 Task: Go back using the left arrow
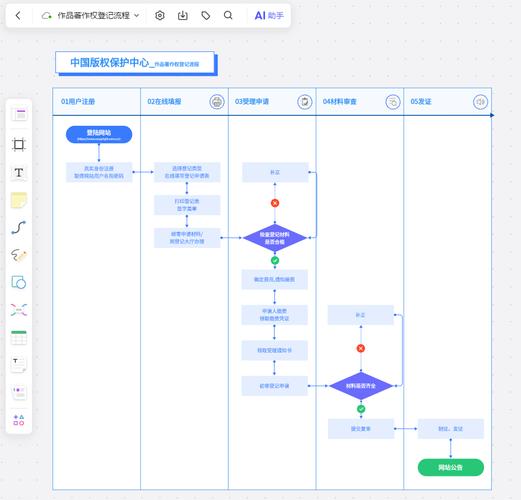18,15
